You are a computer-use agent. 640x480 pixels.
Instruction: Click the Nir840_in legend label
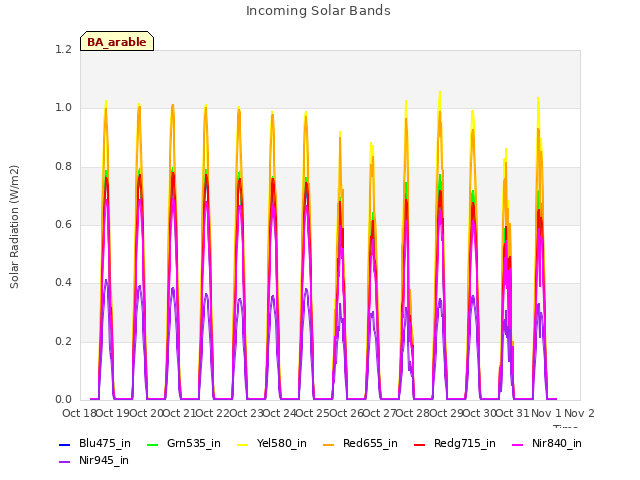coord(557,443)
